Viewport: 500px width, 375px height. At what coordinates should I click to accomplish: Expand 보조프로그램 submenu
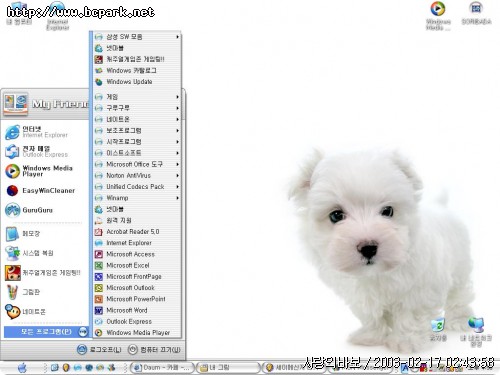coord(137,130)
